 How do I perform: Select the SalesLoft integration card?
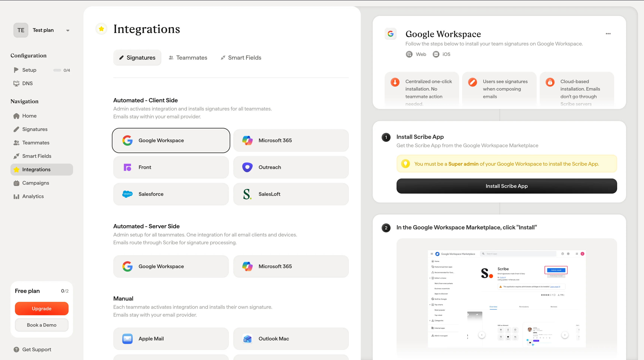[x=291, y=194]
